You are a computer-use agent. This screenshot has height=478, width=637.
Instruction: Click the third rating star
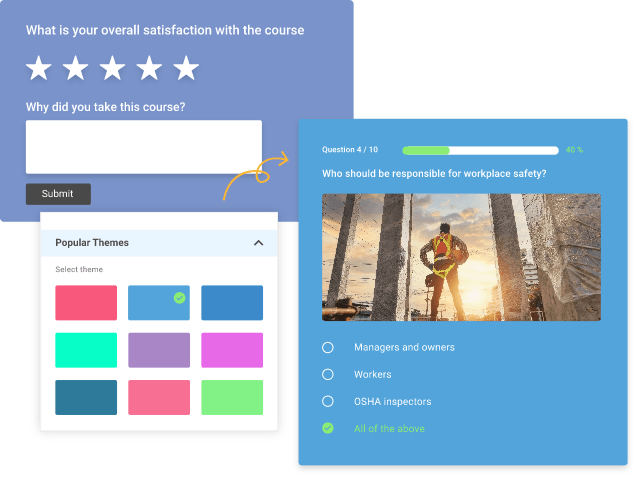[x=113, y=69]
